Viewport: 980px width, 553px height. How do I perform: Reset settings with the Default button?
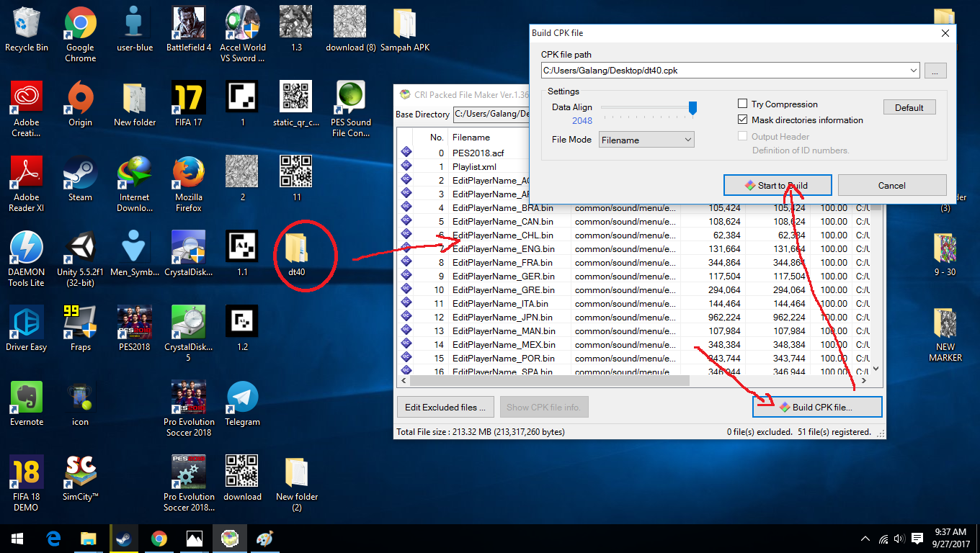[x=909, y=107]
